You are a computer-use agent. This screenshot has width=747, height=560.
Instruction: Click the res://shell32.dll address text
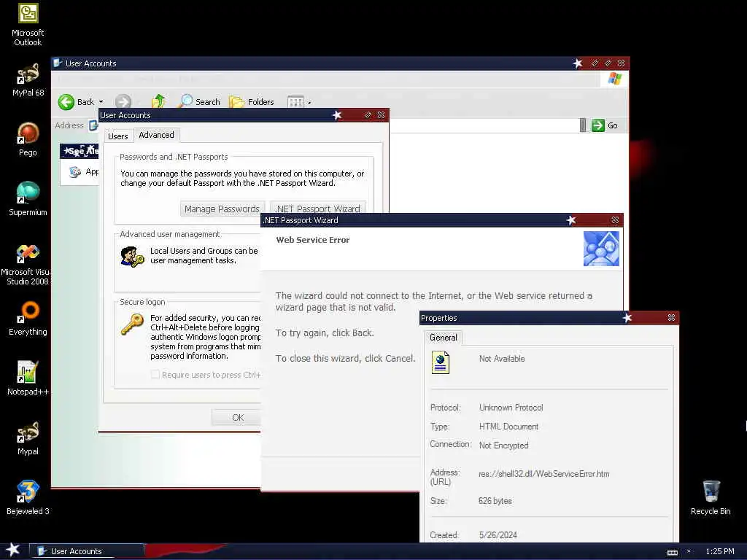pyautogui.click(x=543, y=474)
